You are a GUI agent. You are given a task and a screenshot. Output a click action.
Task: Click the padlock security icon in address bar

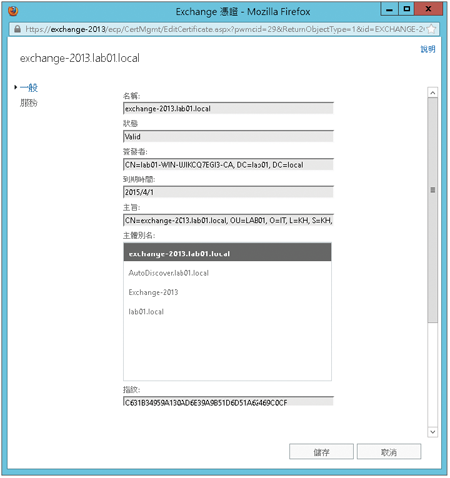[x=17, y=29]
